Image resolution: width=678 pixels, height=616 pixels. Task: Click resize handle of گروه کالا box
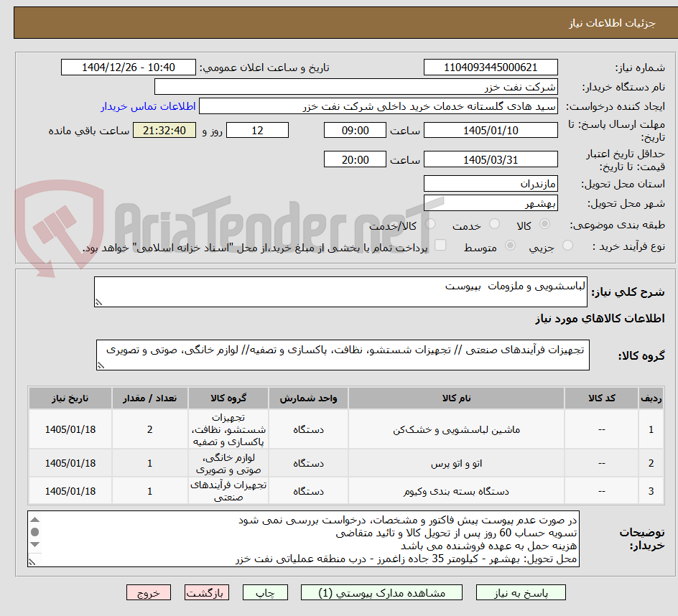(x=101, y=365)
